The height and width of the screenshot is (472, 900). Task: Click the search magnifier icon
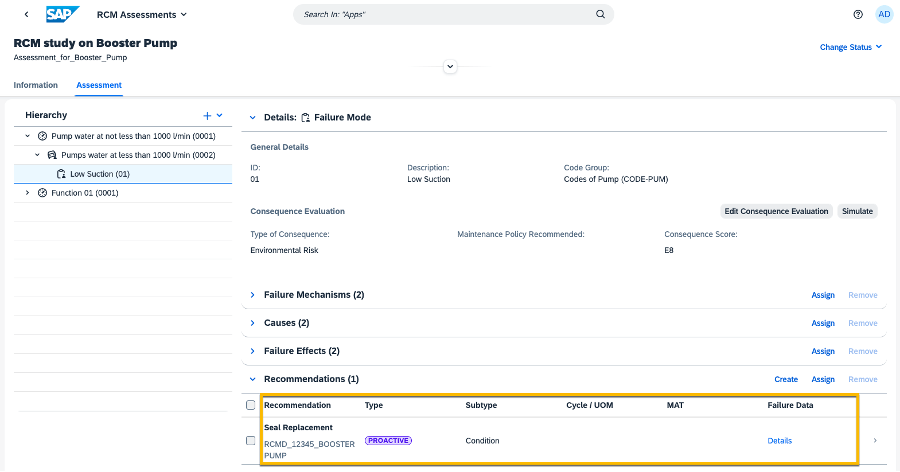pyautogui.click(x=600, y=14)
